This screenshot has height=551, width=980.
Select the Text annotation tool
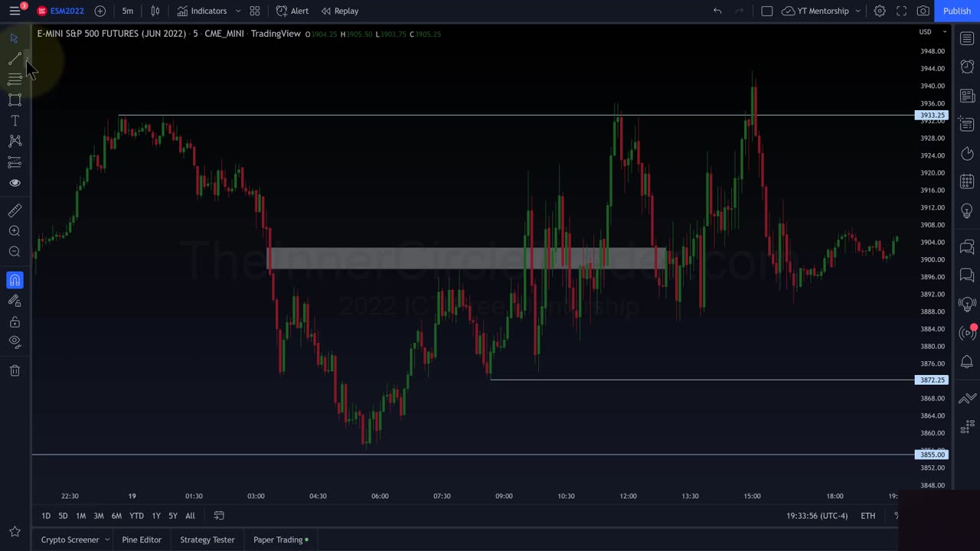(14, 121)
